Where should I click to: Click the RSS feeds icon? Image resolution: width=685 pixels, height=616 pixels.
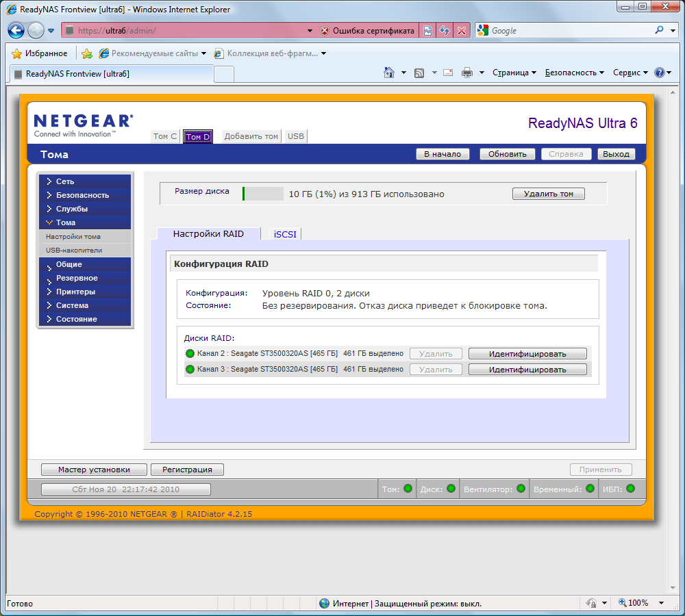[x=419, y=73]
